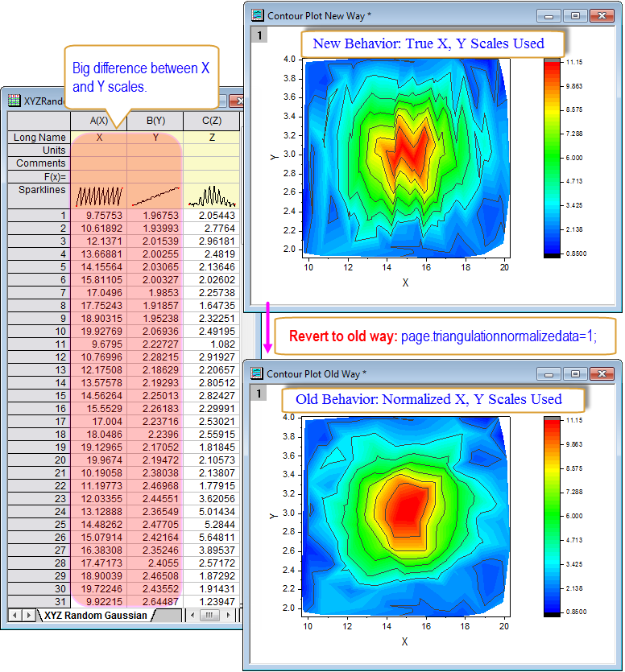Close the Contour Plot Old Way window

tap(602, 373)
